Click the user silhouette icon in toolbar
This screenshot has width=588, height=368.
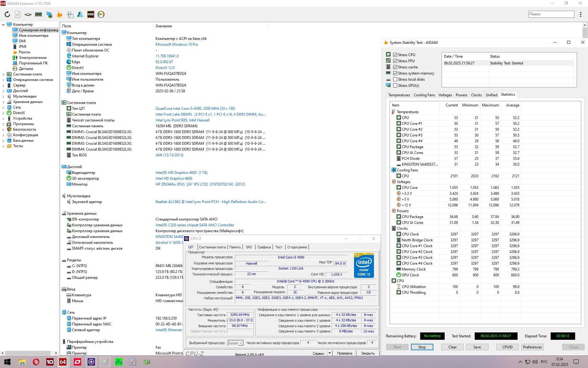(80, 14)
